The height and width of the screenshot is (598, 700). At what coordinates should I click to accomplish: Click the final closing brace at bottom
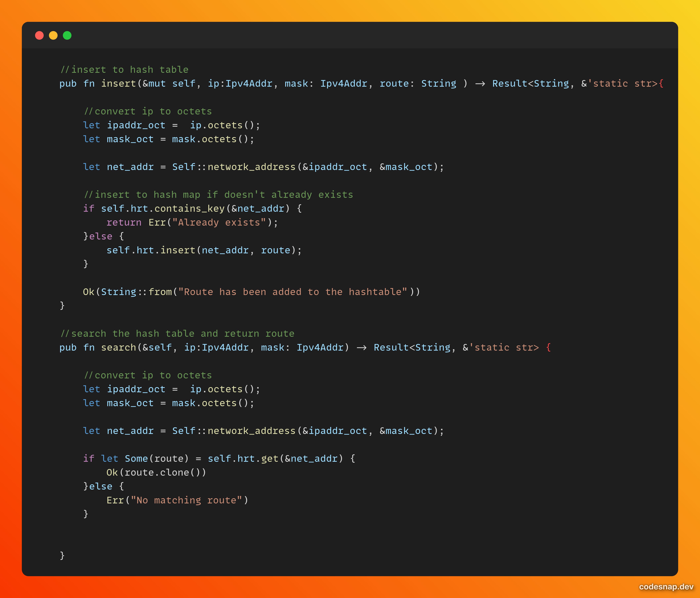tap(62, 555)
